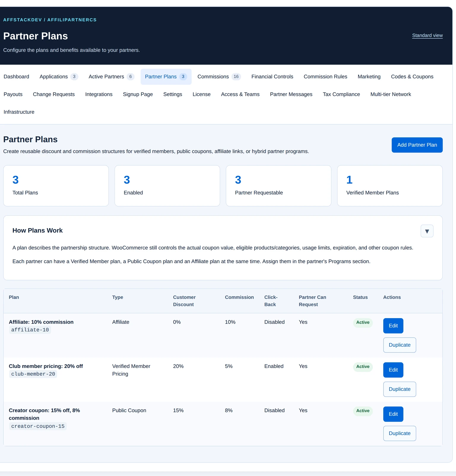The width and height of the screenshot is (456, 476).
Task: Open the Dashboard tab
Action: coord(16,77)
